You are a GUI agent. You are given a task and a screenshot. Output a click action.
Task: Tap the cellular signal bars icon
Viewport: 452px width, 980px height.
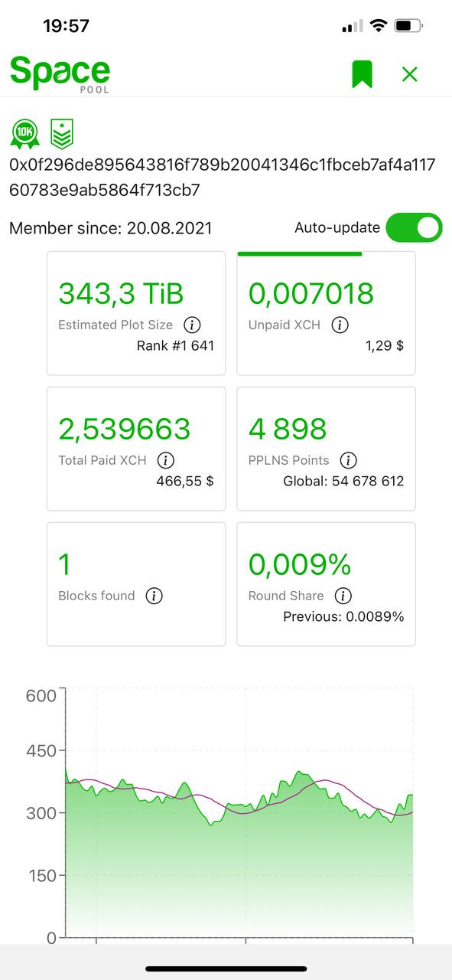coord(353,27)
